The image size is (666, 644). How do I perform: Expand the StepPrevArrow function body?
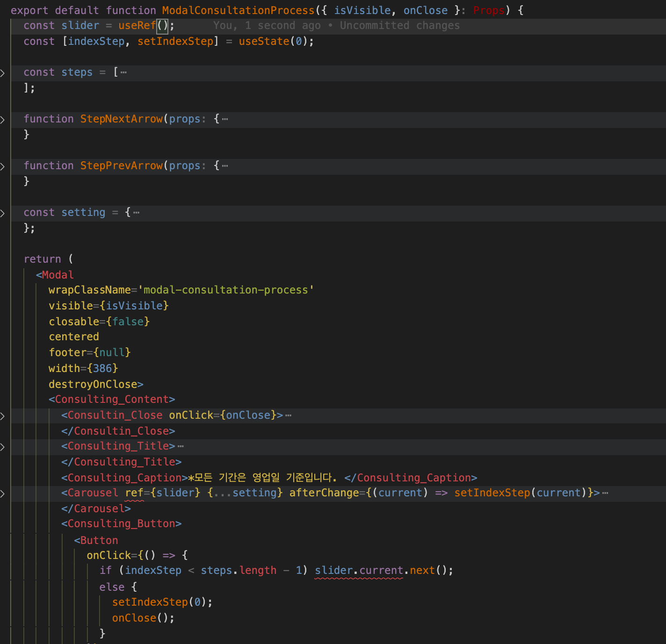coord(3,166)
